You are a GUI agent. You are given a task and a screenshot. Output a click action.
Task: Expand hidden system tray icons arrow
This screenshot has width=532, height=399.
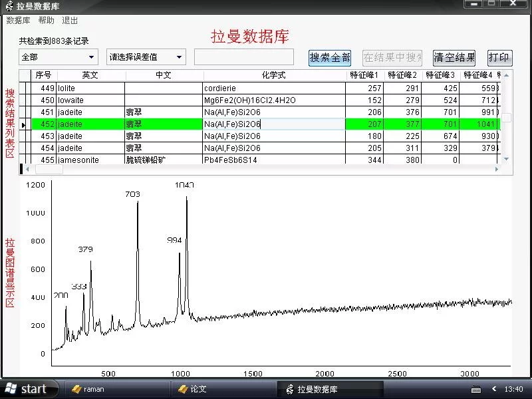(493, 389)
